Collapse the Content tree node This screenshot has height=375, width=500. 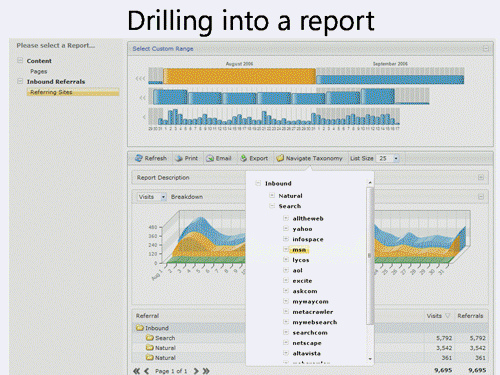20,60
